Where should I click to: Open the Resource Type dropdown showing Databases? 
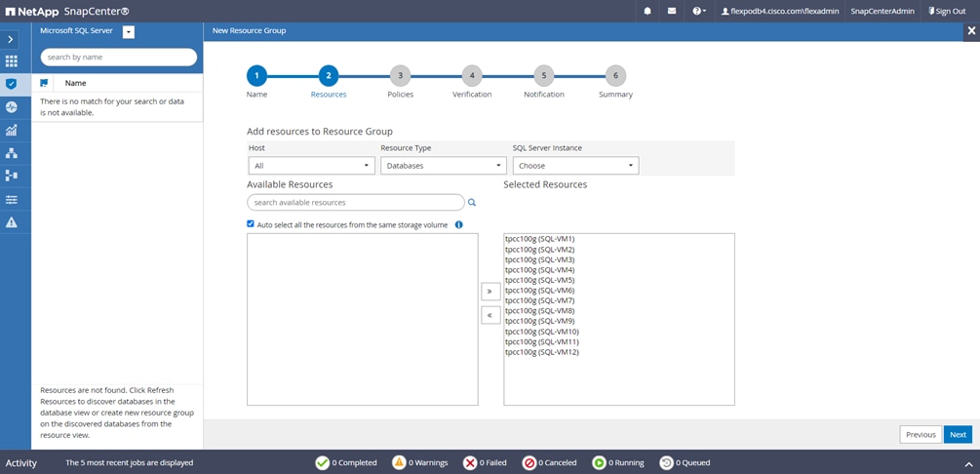443,166
